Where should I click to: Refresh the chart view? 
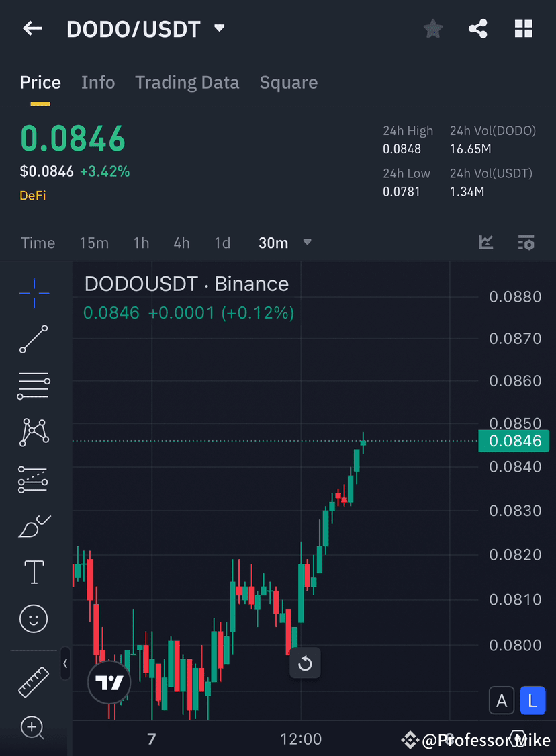(x=305, y=663)
